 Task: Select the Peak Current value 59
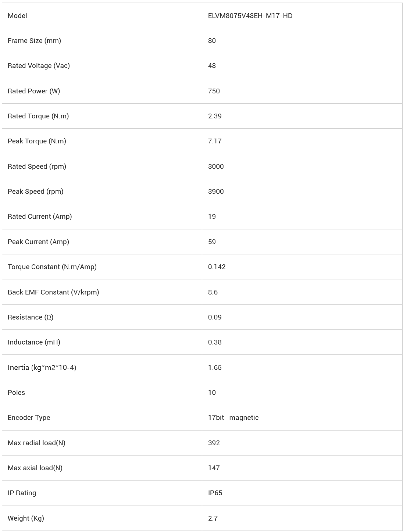pos(212,242)
